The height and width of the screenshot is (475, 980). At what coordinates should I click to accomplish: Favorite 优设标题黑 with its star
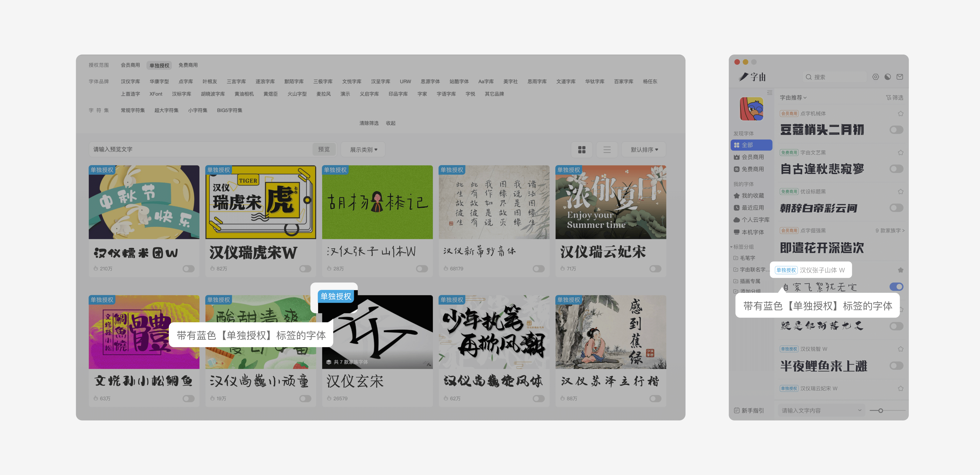901,191
